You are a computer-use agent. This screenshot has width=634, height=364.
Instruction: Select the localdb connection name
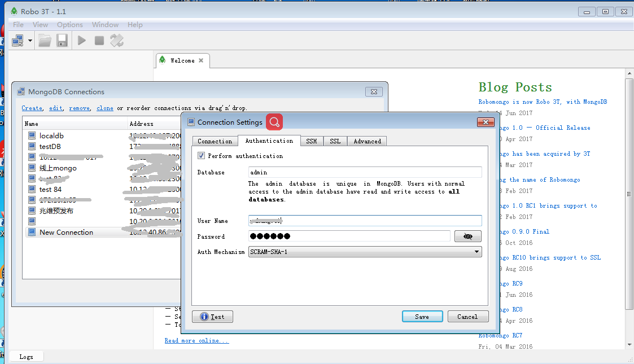51,136
